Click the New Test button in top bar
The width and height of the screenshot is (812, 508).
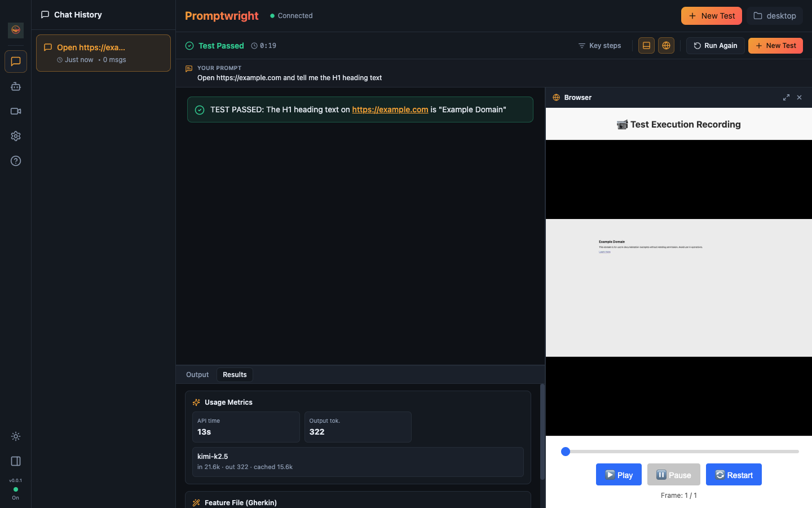point(712,16)
